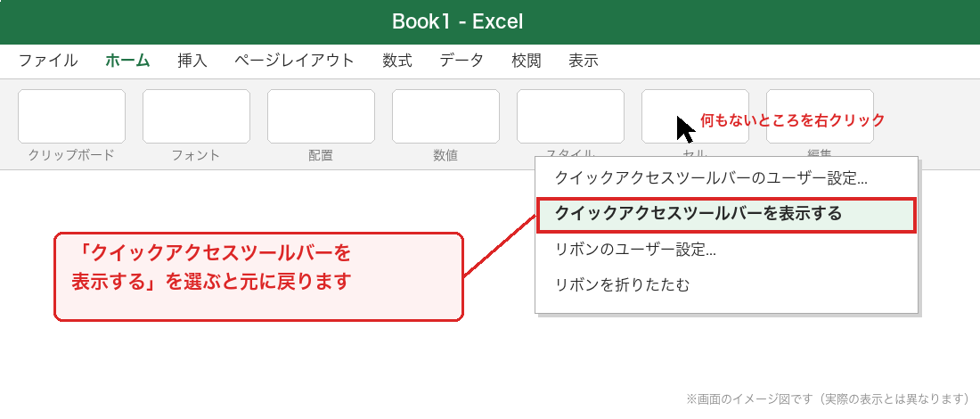Screen dimensions: 980x419
Task: Click the Book1 - Excel title text
Action: tap(458, 22)
